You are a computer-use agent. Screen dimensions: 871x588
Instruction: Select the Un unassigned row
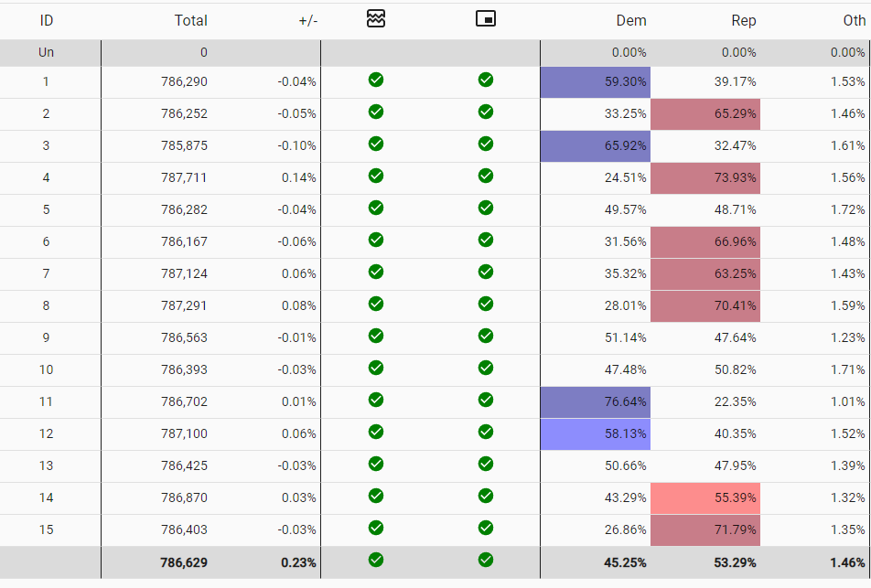[x=435, y=53]
